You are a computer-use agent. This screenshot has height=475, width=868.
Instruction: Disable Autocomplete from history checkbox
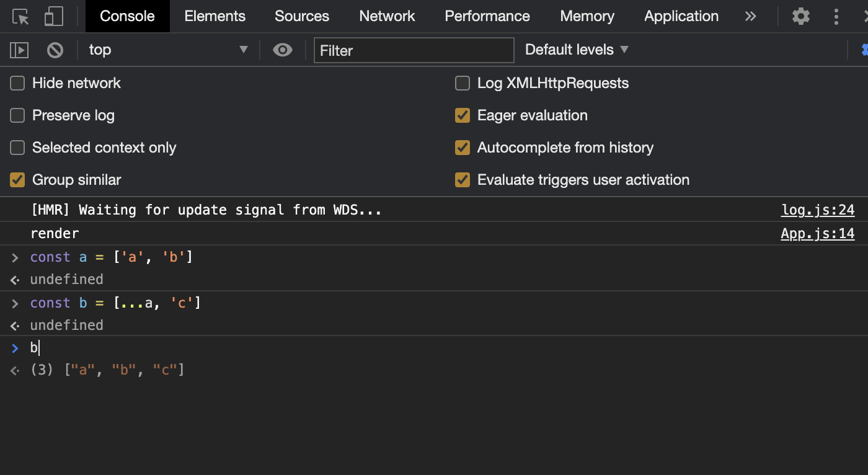pos(463,148)
